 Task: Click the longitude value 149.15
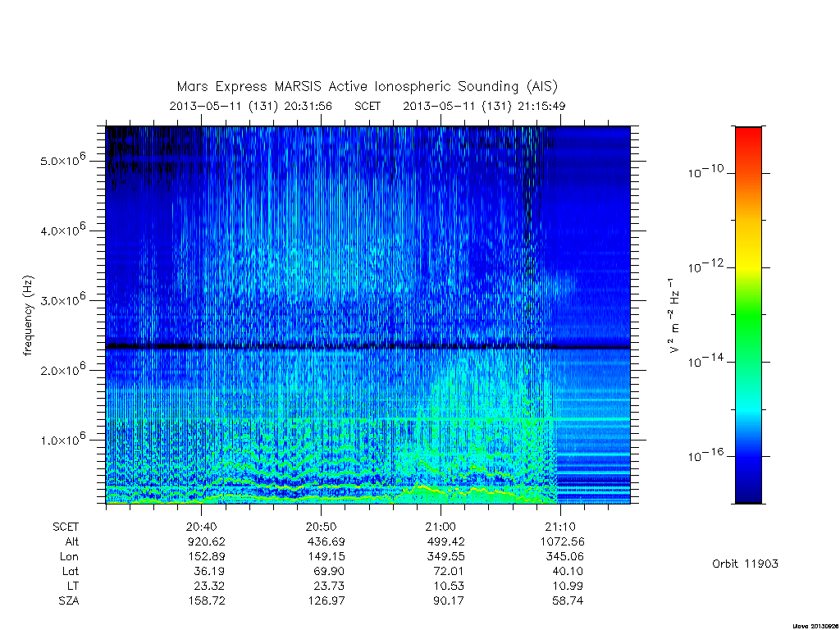click(x=326, y=557)
